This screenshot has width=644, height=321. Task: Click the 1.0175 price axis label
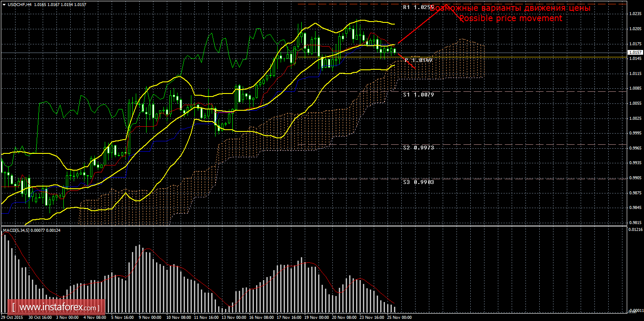tap(635, 44)
